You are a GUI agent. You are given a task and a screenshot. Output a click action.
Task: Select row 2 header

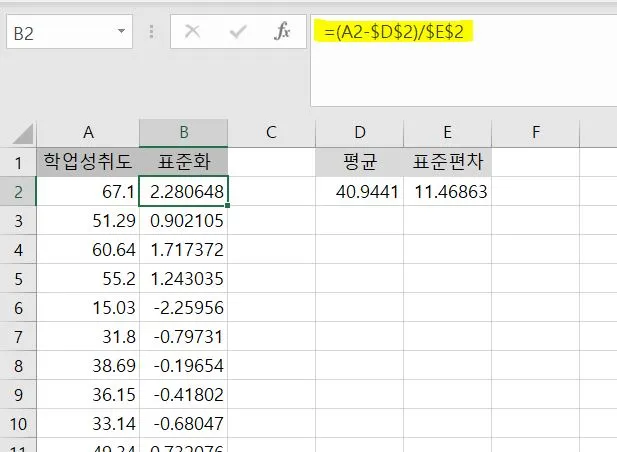pos(18,191)
